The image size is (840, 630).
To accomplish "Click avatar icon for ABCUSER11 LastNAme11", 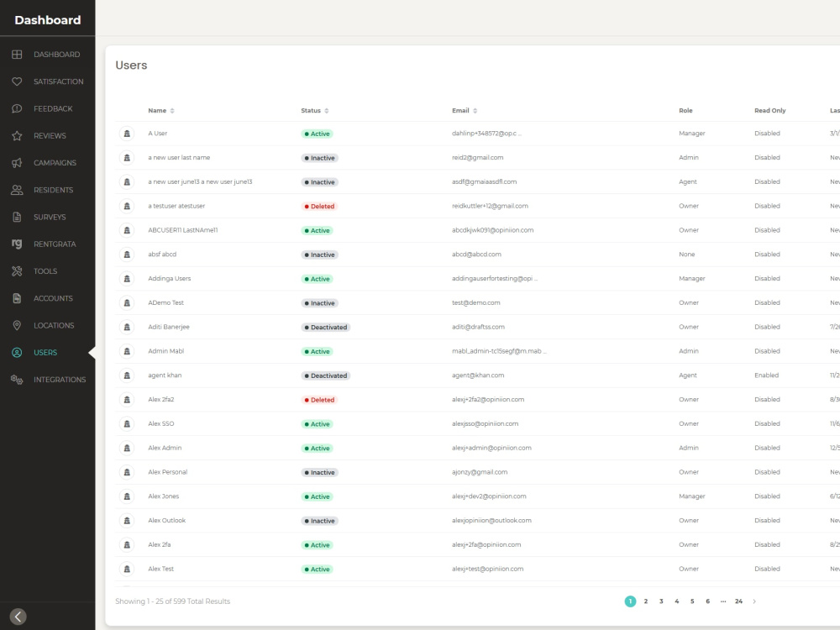I will (127, 230).
